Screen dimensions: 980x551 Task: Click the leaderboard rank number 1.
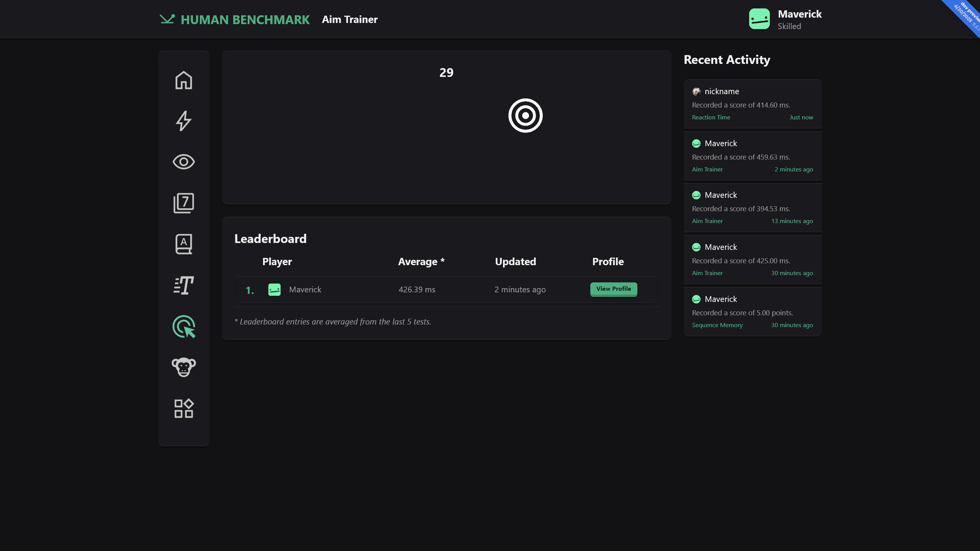click(x=250, y=290)
